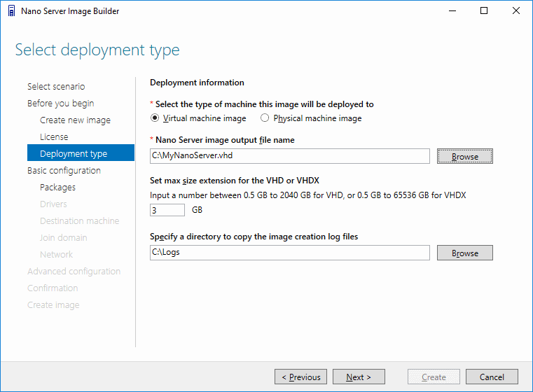Screen dimensions: 533x392
Task: Open the Before you begin step
Action: pyautogui.click(x=61, y=104)
